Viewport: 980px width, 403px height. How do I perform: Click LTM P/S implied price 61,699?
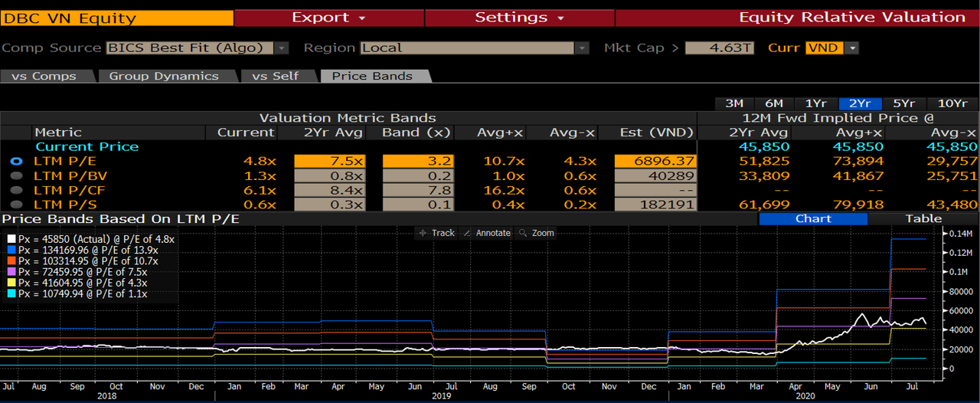[764, 204]
